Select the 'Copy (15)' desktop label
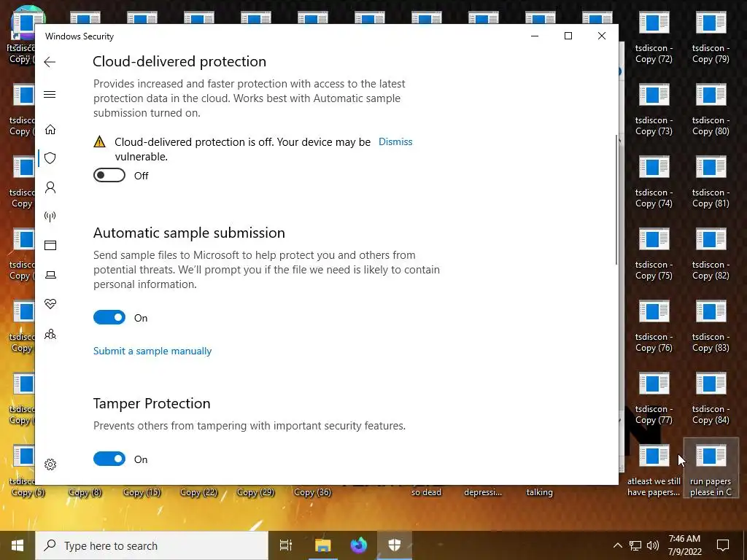 point(142,492)
